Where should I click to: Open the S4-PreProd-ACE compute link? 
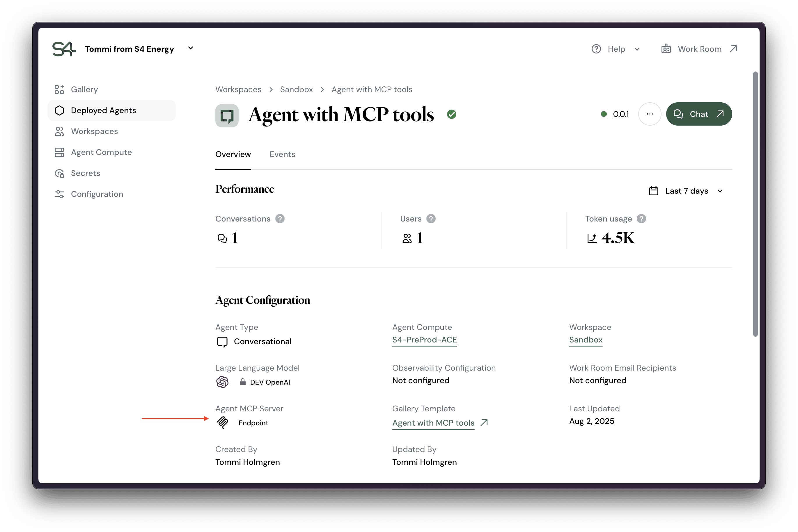424,340
